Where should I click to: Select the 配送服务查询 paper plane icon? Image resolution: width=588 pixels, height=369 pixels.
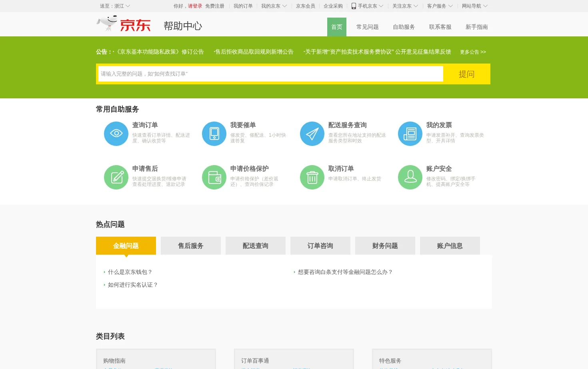(x=312, y=134)
